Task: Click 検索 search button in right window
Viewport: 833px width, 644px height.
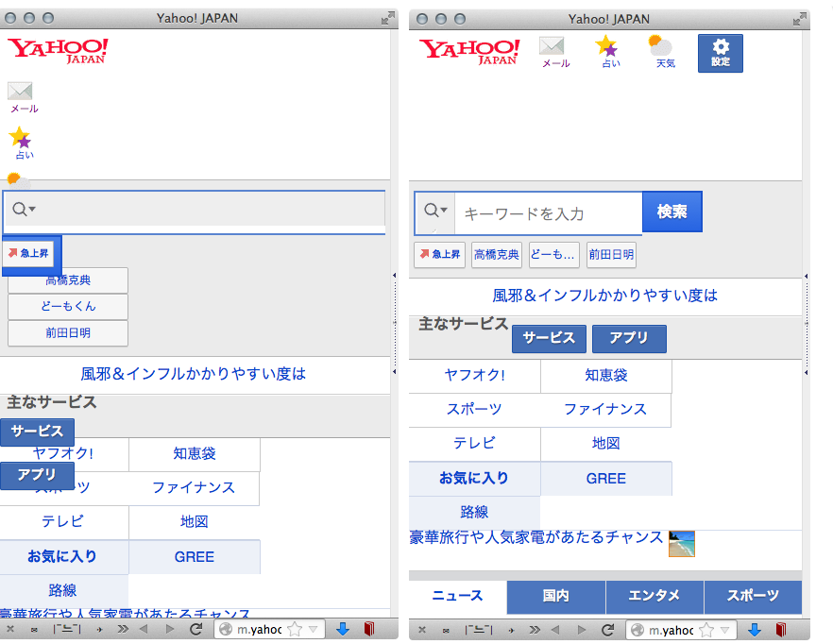Action: [x=672, y=212]
